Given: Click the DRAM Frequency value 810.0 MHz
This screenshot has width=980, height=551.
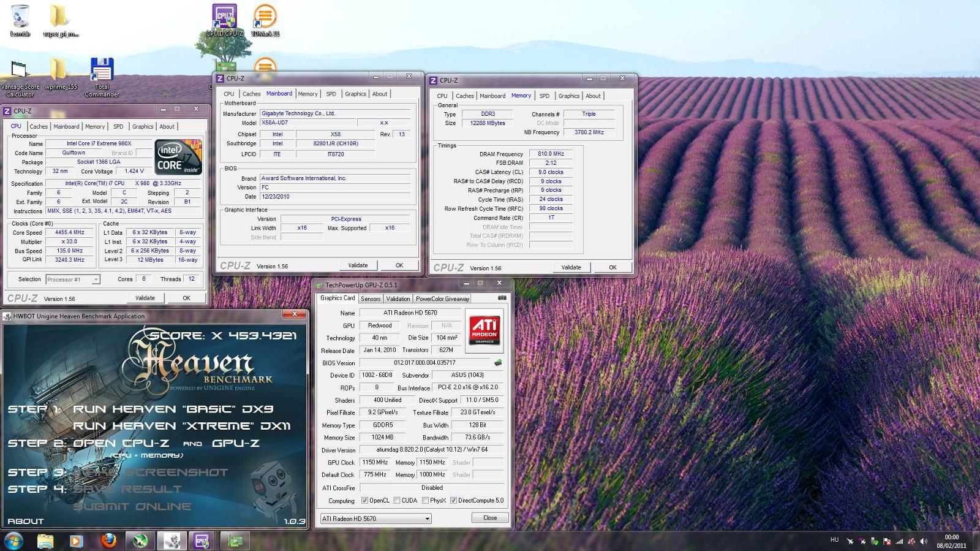Looking at the screenshot, I should [x=551, y=154].
